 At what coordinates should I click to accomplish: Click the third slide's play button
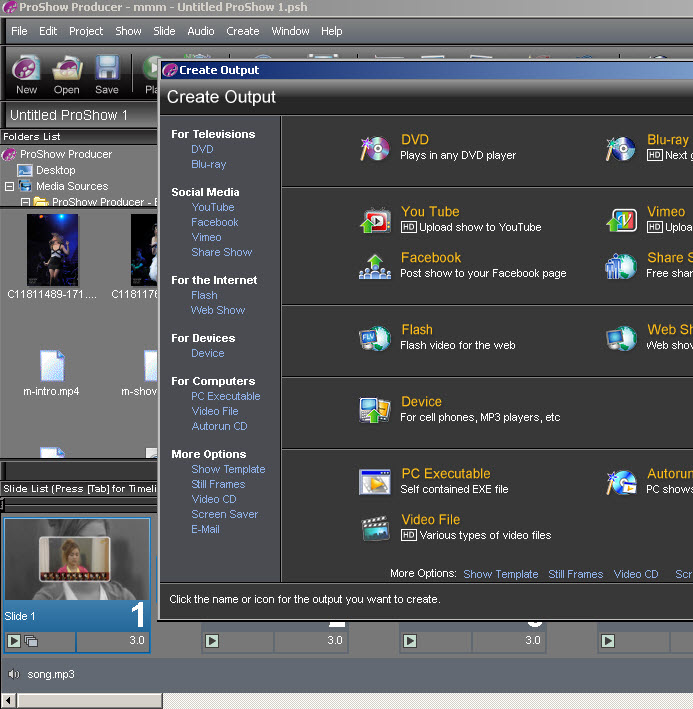point(410,641)
